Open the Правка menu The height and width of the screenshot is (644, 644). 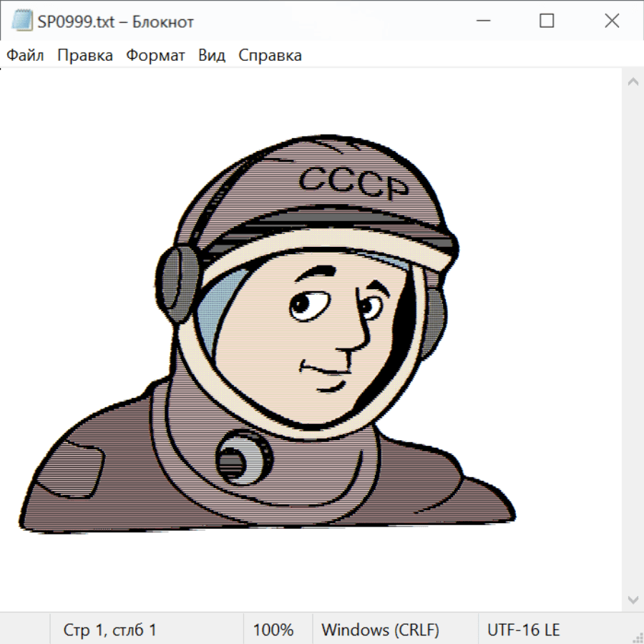85,56
